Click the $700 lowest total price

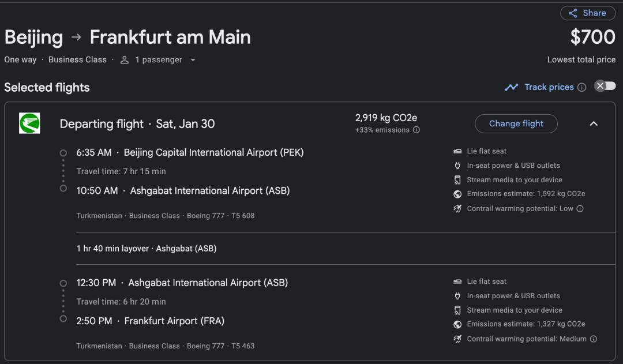click(x=592, y=37)
